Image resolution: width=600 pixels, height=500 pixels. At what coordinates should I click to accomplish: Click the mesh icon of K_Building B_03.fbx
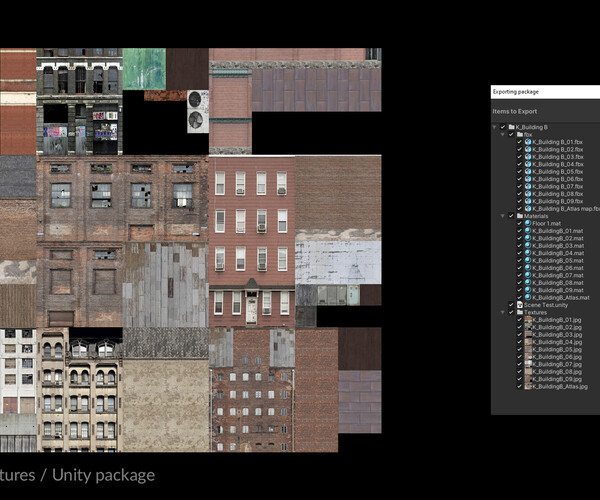528,157
